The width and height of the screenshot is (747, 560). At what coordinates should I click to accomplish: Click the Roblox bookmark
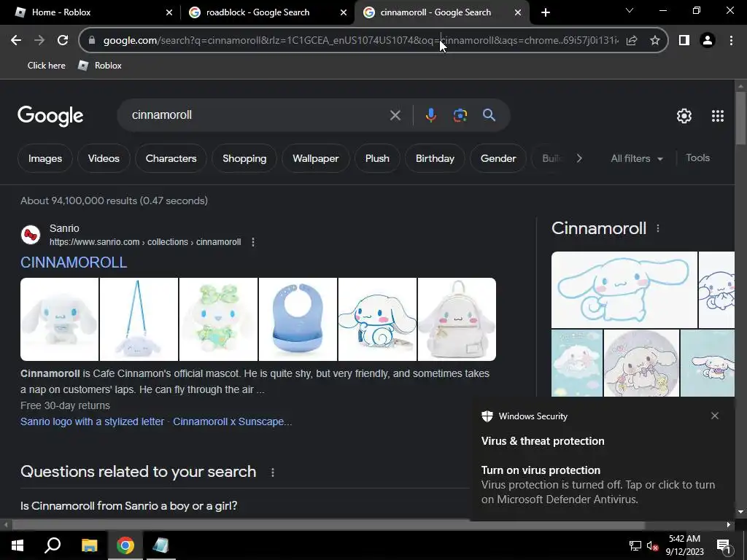tap(100, 66)
